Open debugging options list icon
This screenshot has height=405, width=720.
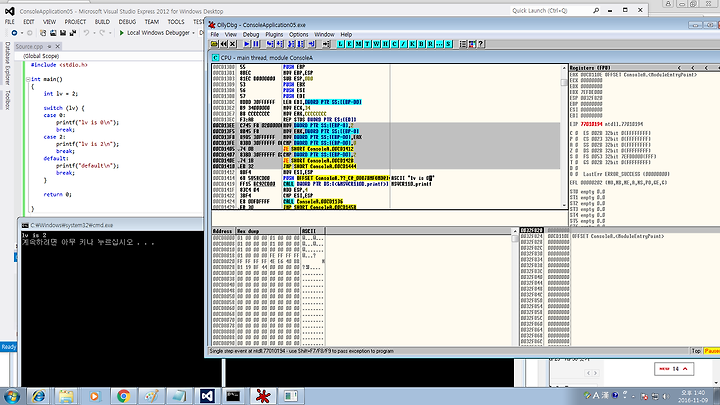click(x=463, y=44)
